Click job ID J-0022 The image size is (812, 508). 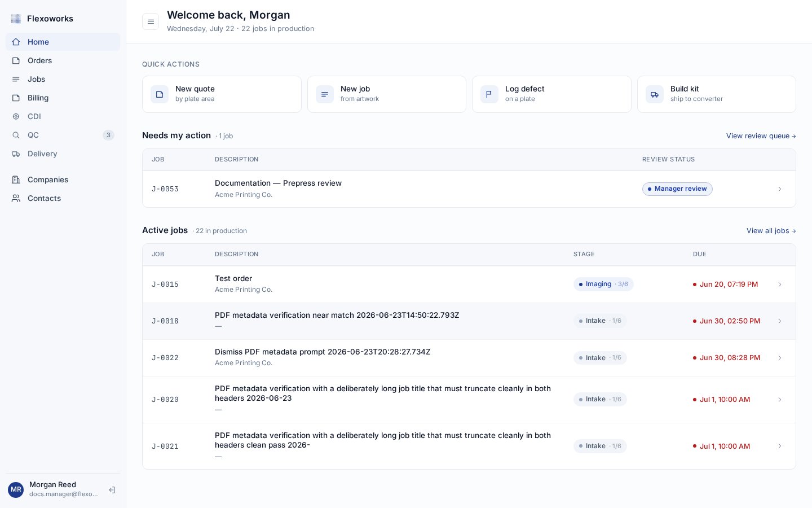165,358
